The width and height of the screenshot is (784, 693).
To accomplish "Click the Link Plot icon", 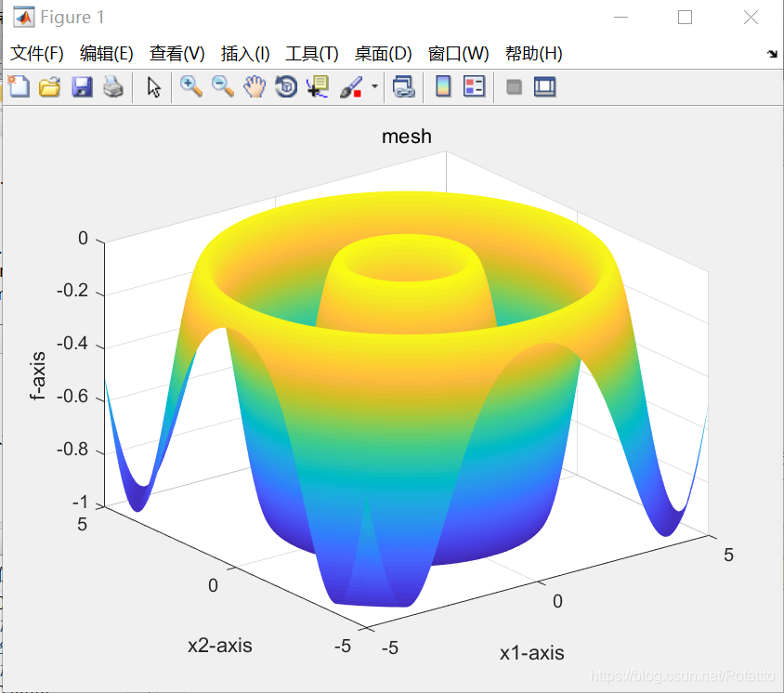I will tap(404, 86).
